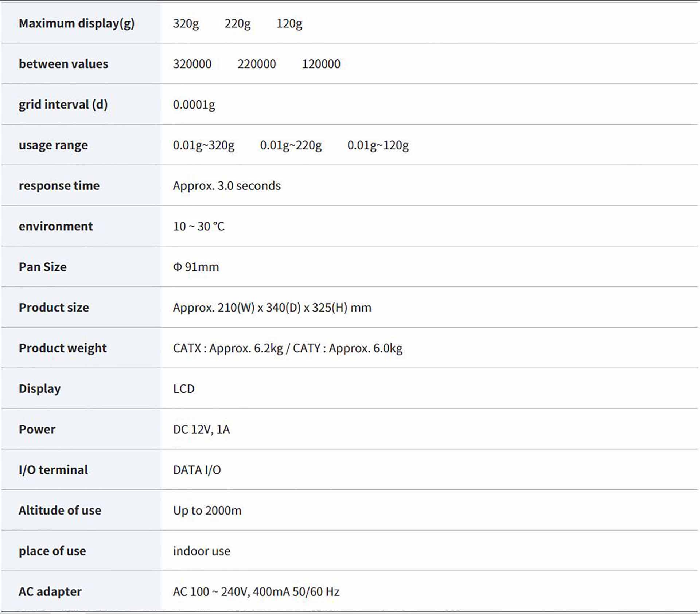The image size is (700, 614).
Task: Click the "grid interval (d)" label
Action: (x=63, y=105)
